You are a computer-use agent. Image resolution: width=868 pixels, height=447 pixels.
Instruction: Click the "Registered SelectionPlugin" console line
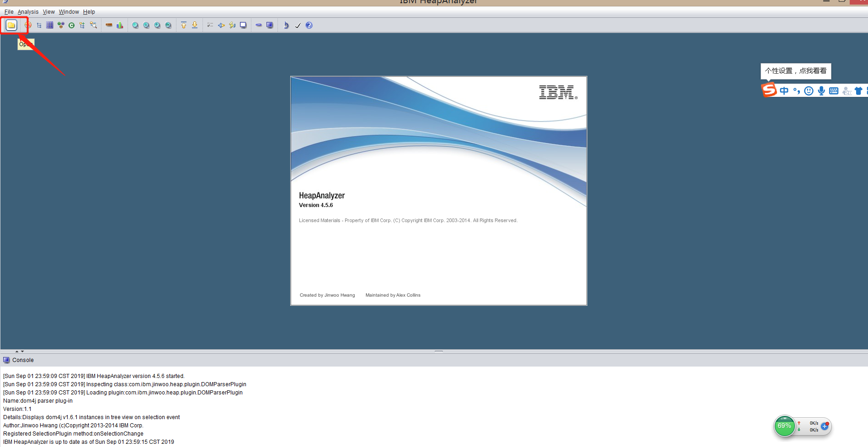[73, 434]
